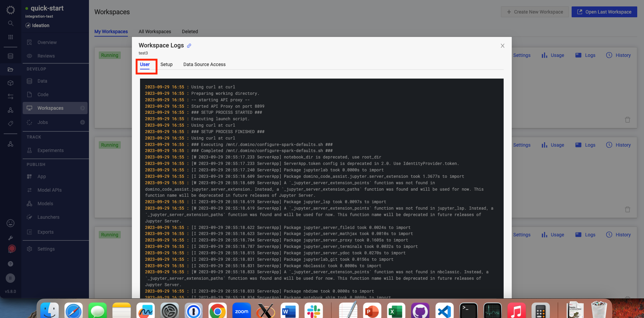Select the User logs tab
Screen dimensions: 644x318
pyautogui.click(x=145, y=64)
